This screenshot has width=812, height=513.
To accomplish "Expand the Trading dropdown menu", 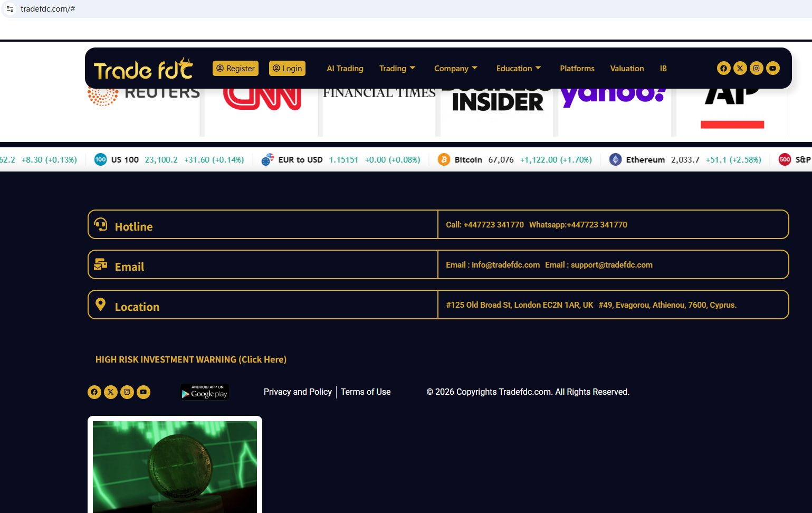I will [397, 69].
